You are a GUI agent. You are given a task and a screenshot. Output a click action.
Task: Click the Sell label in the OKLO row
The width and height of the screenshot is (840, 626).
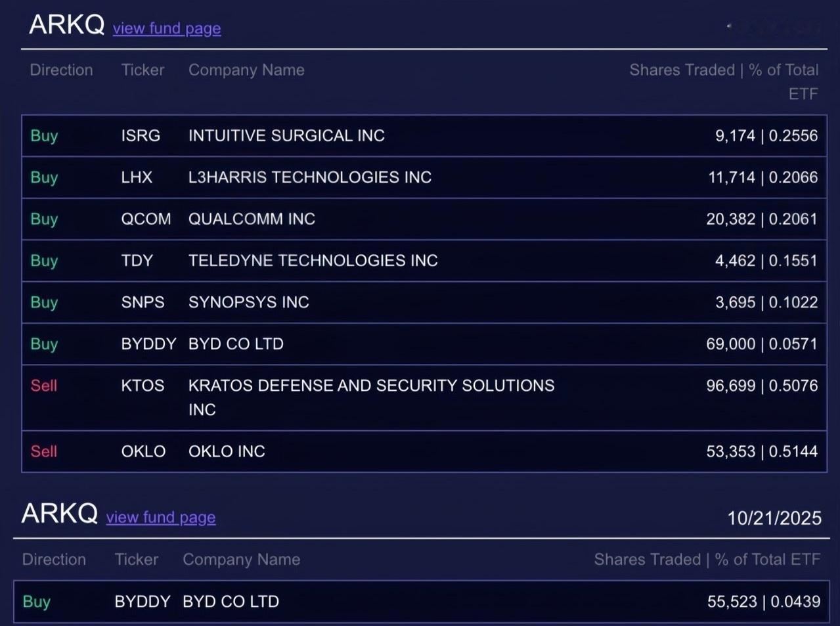(x=44, y=452)
